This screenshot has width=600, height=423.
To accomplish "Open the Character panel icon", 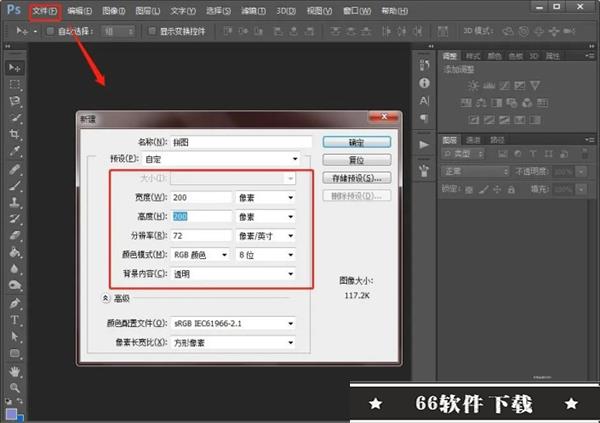I will pos(424,101).
